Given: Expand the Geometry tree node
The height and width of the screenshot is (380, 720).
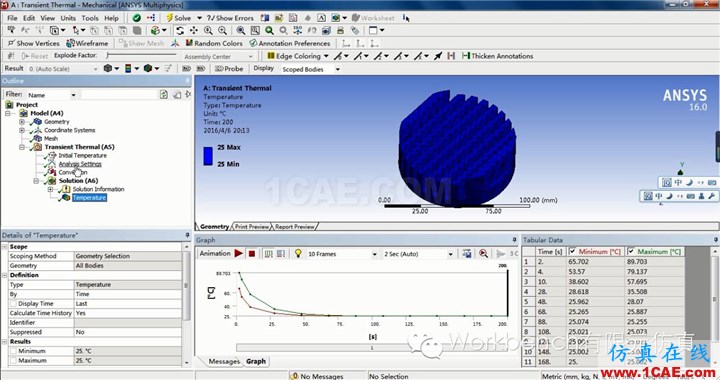Looking at the screenshot, I should click(22, 122).
